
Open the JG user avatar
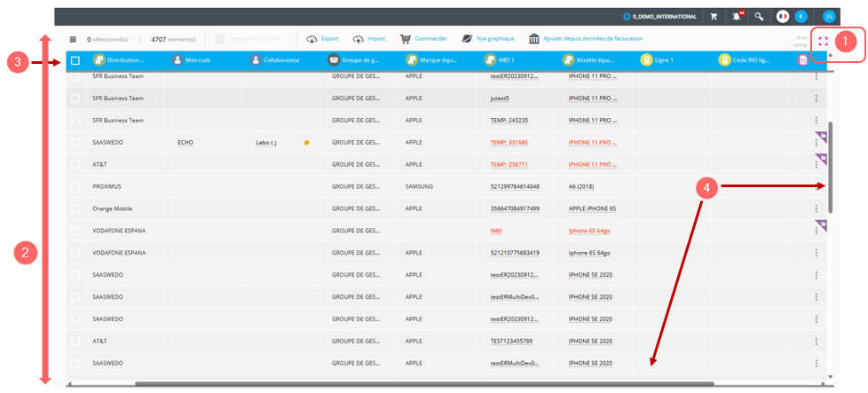coord(829,16)
